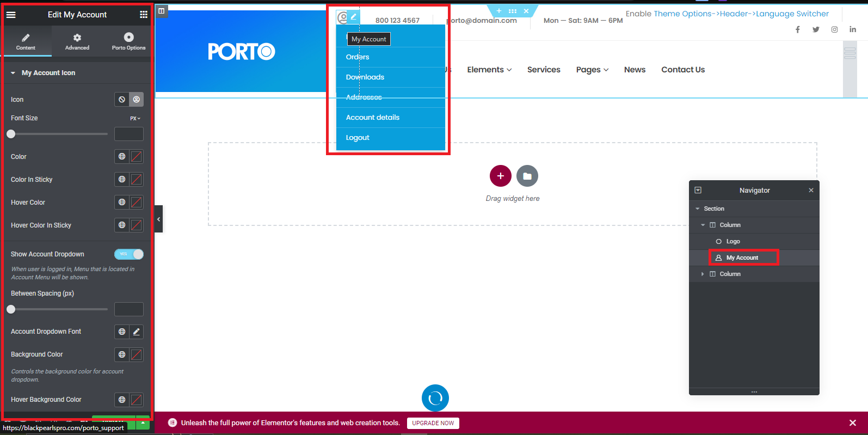The height and width of the screenshot is (435, 868).
Task: Open the Instagram social icon
Action: [x=834, y=29]
